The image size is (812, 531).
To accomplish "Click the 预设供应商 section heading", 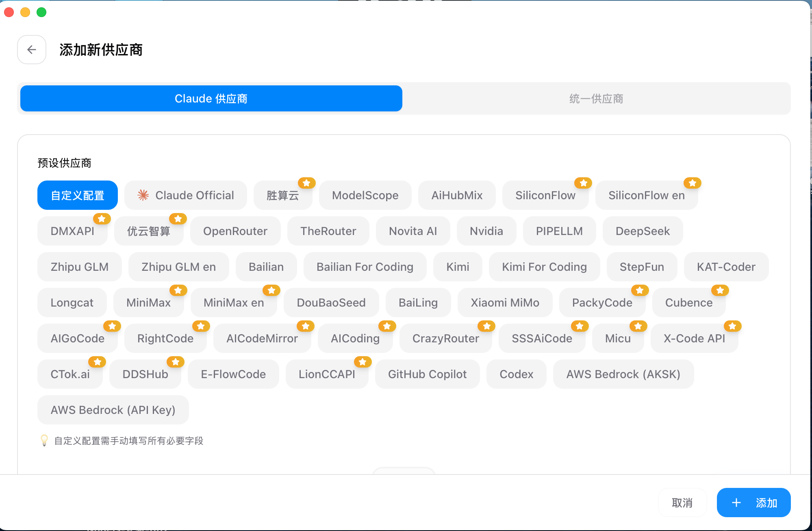I will 64,163.
